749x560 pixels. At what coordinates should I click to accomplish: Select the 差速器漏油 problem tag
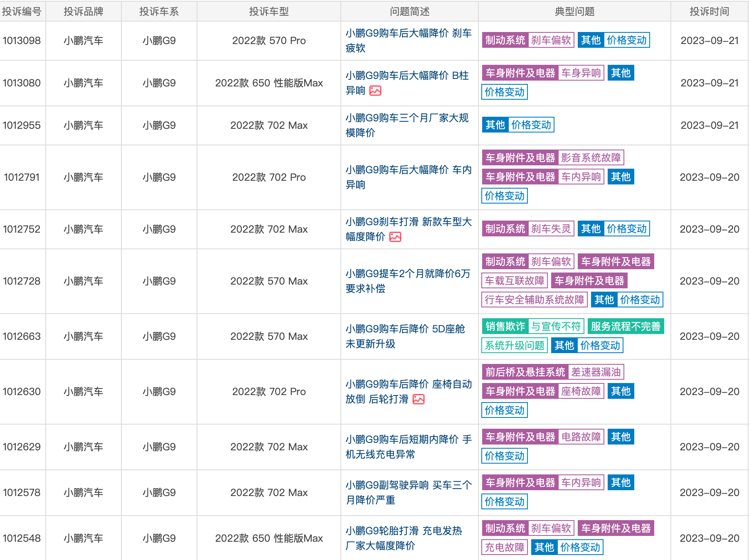(596, 372)
